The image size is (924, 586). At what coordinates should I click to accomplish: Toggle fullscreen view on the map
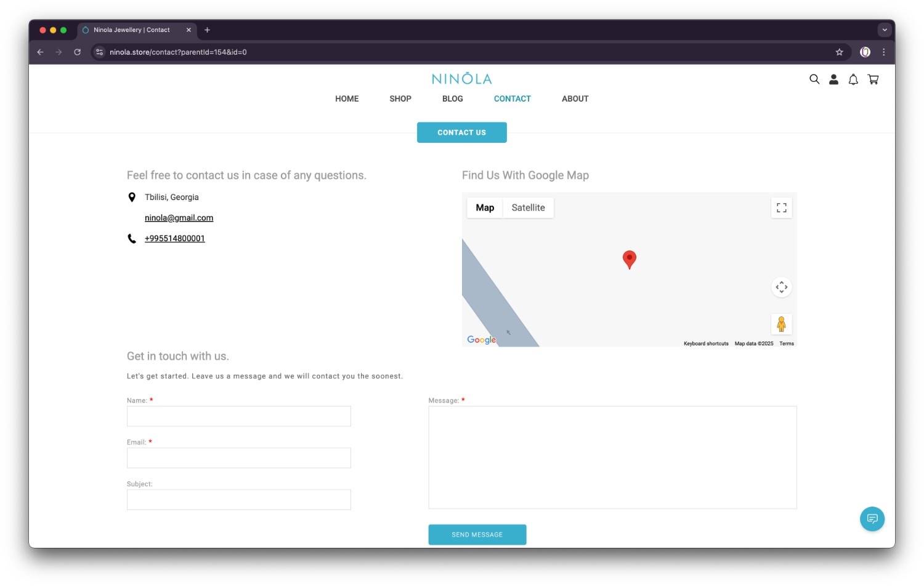781,208
